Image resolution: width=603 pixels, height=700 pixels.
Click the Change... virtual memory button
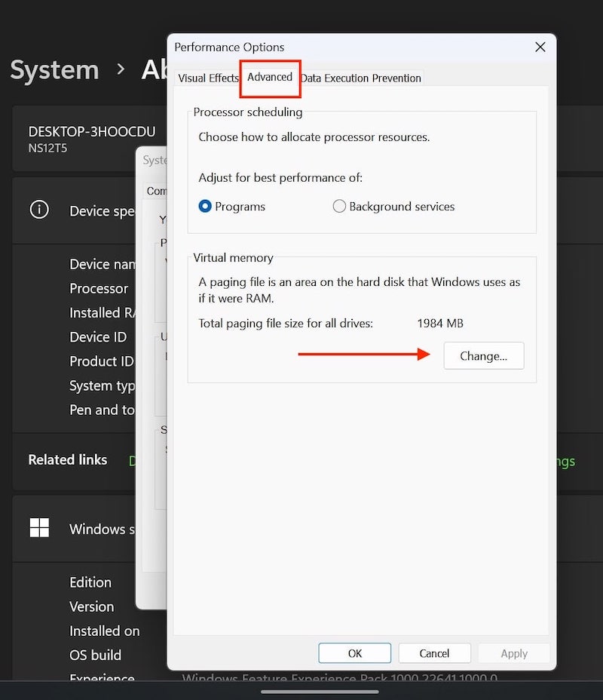click(483, 356)
